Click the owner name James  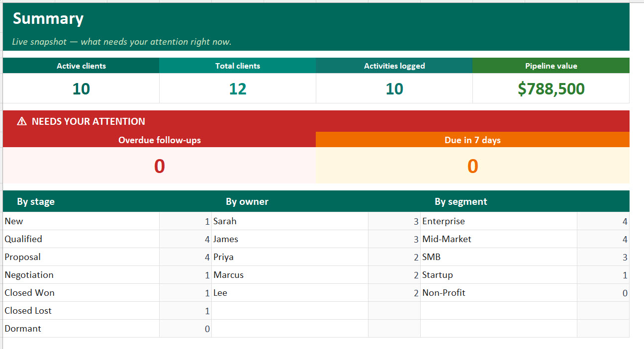click(226, 239)
